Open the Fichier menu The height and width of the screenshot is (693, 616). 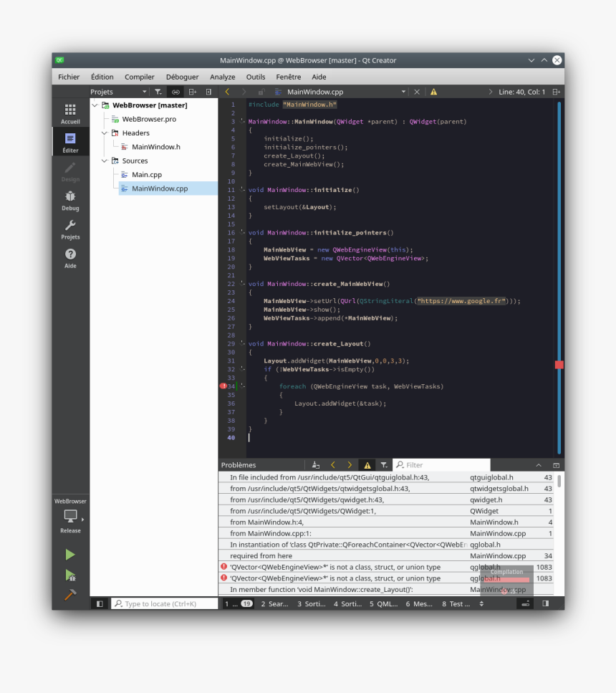pyautogui.click(x=69, y=77)
